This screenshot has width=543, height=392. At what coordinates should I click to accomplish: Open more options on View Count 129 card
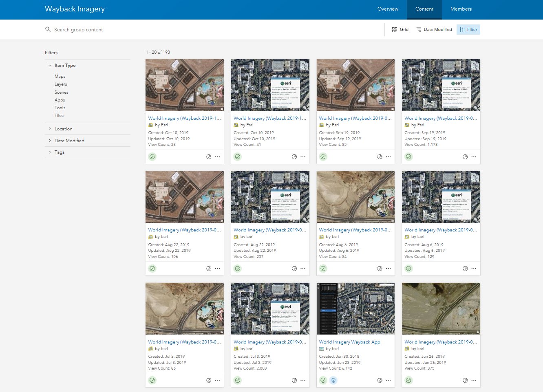tap(474, 269)
